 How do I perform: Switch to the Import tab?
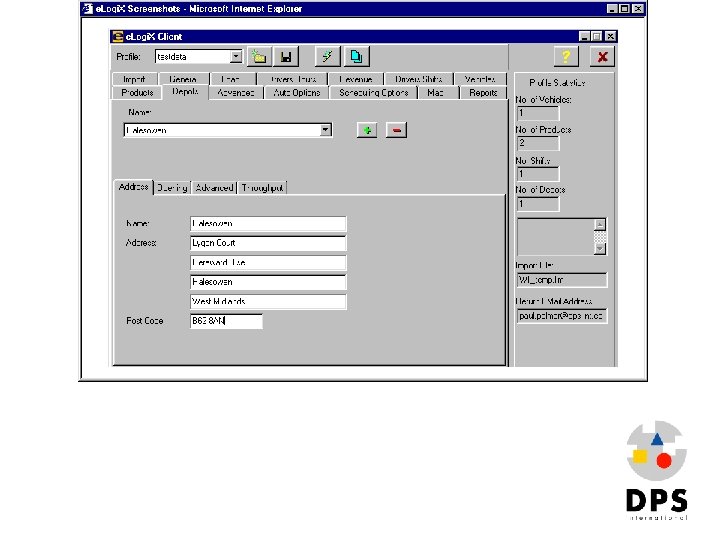[x=134, y=79]
